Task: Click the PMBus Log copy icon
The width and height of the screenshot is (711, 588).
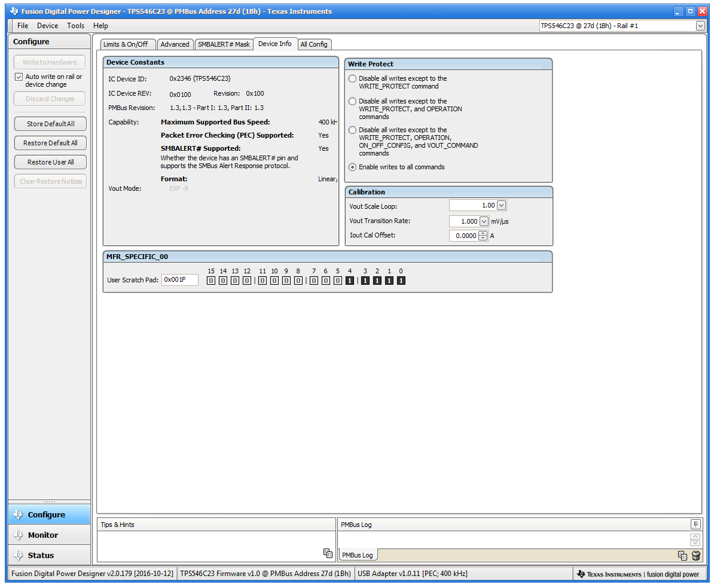Action: 682,556
